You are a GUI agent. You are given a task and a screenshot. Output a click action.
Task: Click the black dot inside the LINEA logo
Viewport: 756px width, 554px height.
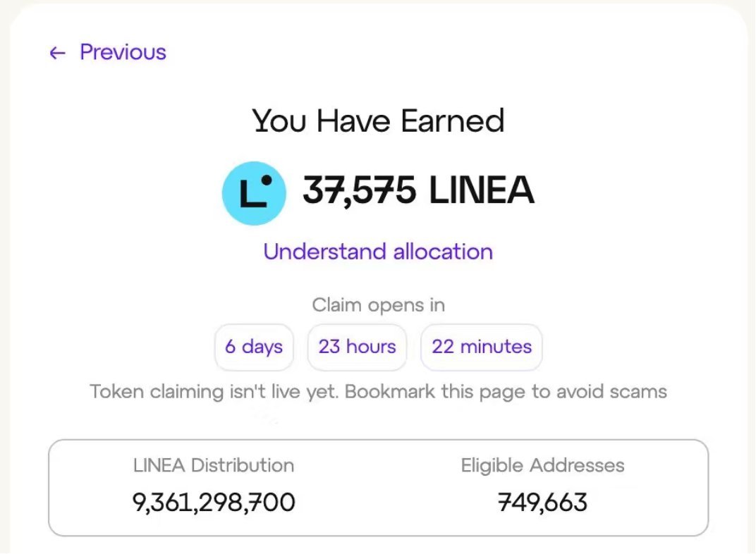click(x=266, y=180)
